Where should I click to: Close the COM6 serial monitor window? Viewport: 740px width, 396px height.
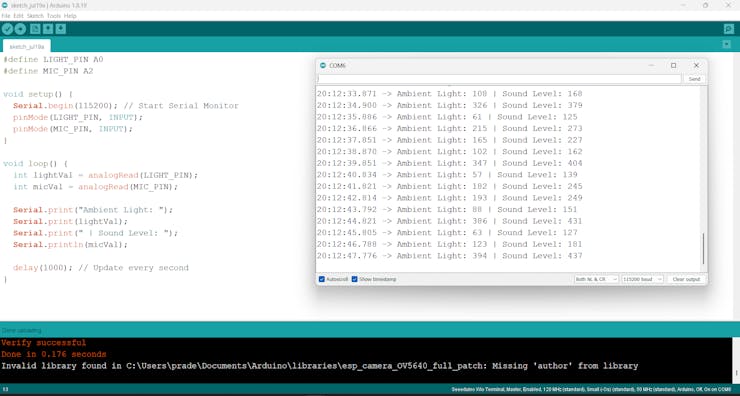[x=696, y=66]
